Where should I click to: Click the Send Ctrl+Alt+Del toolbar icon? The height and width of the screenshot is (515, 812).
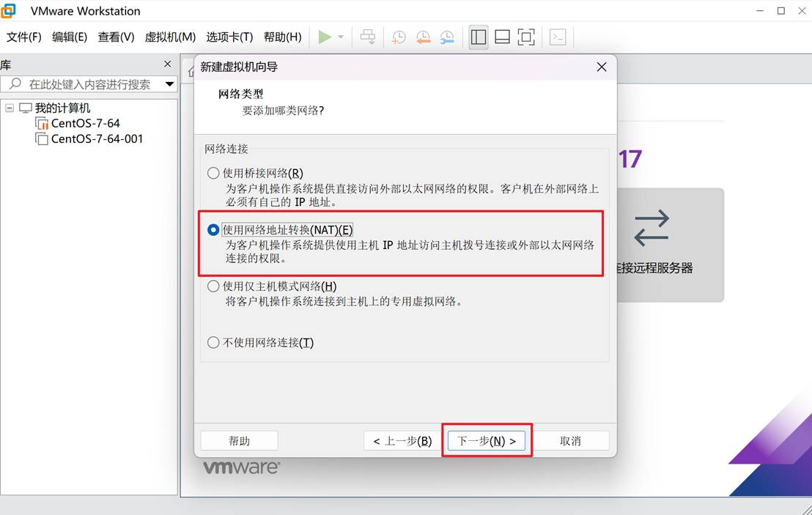368,37
